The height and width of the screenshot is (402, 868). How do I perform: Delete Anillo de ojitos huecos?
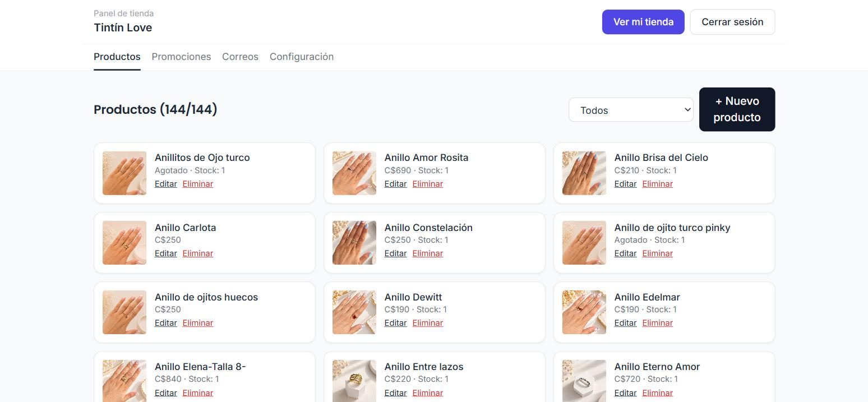point(197,323)
